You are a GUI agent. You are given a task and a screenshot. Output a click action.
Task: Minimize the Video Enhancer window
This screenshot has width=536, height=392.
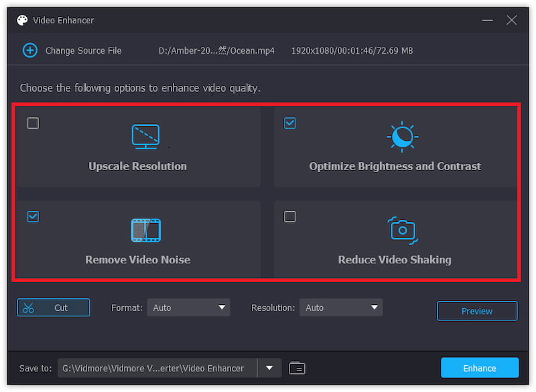pyautogui.click(x=486, y=20)
